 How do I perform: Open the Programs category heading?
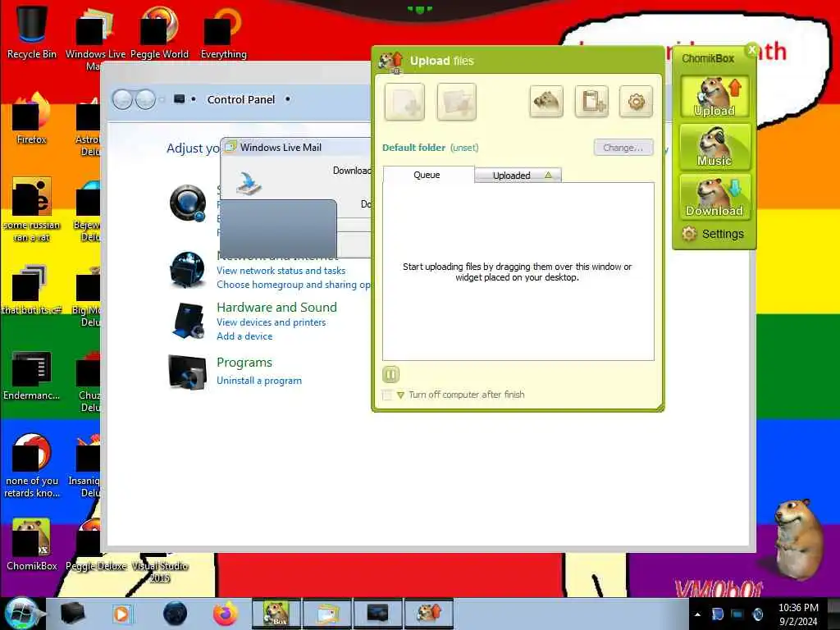pyautogui.click(x=244, y=362)
